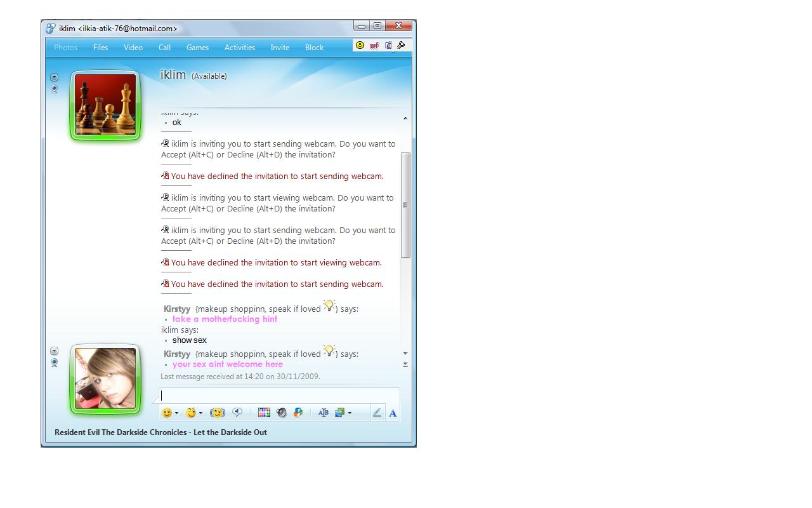The width and height of the screenshot is (812, 508).
Task: Open the wrench options icon
Action: pyautogui.click(x=401, y=45)
